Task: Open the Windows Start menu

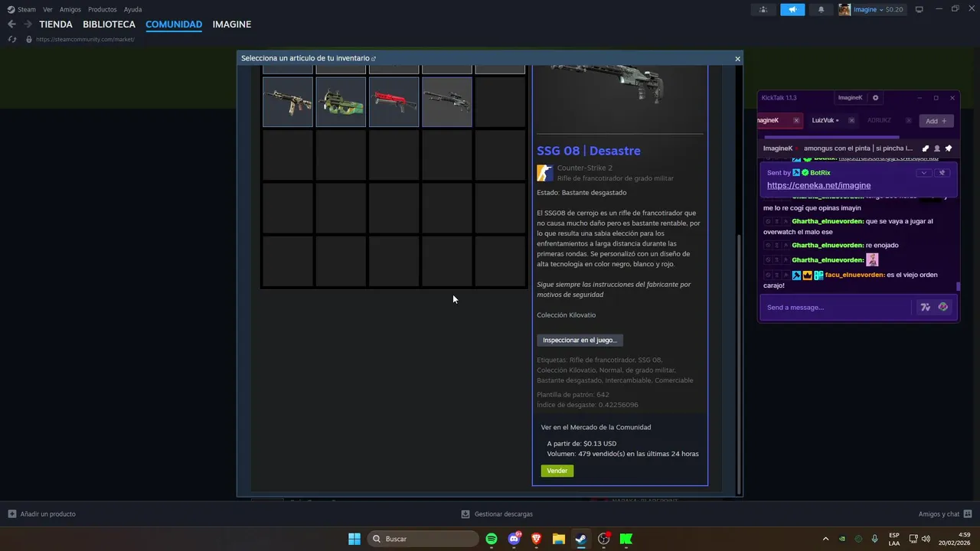Action: click(354, 539)
